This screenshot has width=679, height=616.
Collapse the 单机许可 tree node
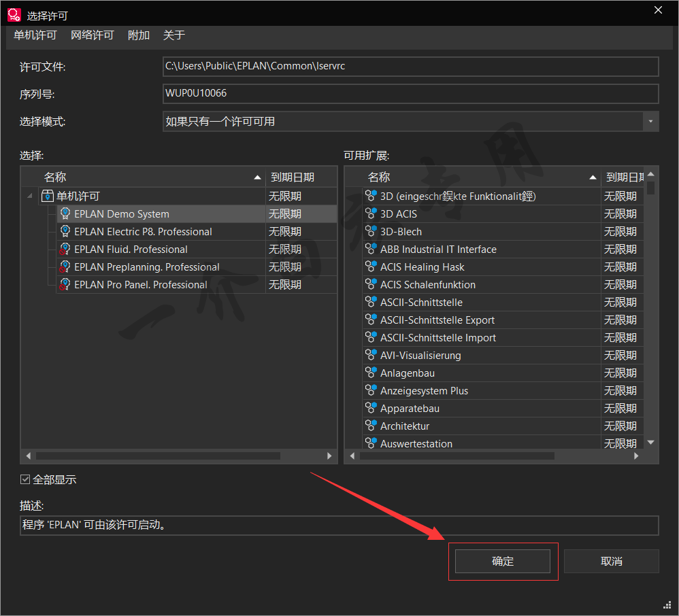pyautogui.click(x=29, y=196)
